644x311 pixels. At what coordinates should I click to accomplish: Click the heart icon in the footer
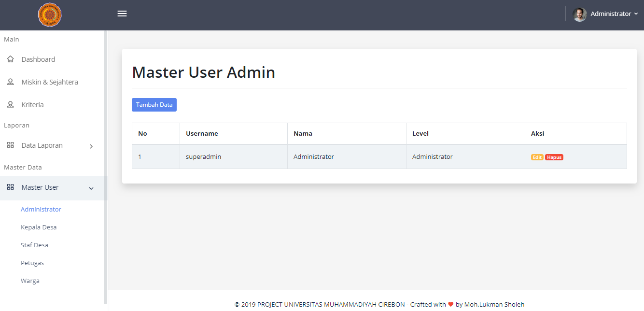click(451, 304)
